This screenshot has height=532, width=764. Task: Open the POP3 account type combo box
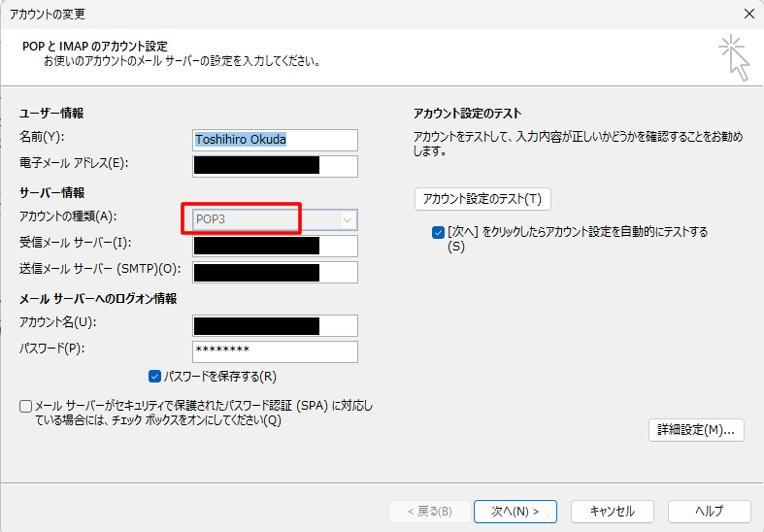pyautogui.click(x=267, y=219)
